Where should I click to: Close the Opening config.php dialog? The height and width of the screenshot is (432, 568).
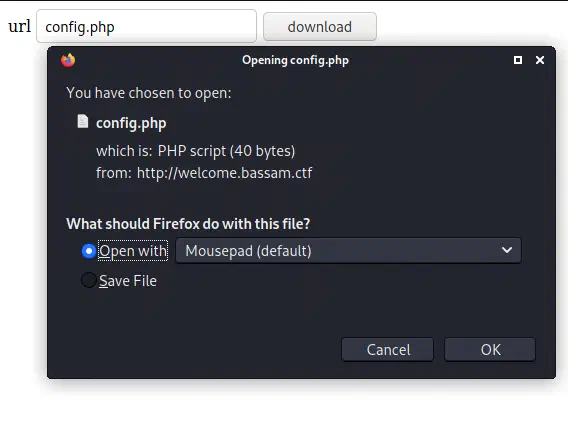(x=540, y=60)
